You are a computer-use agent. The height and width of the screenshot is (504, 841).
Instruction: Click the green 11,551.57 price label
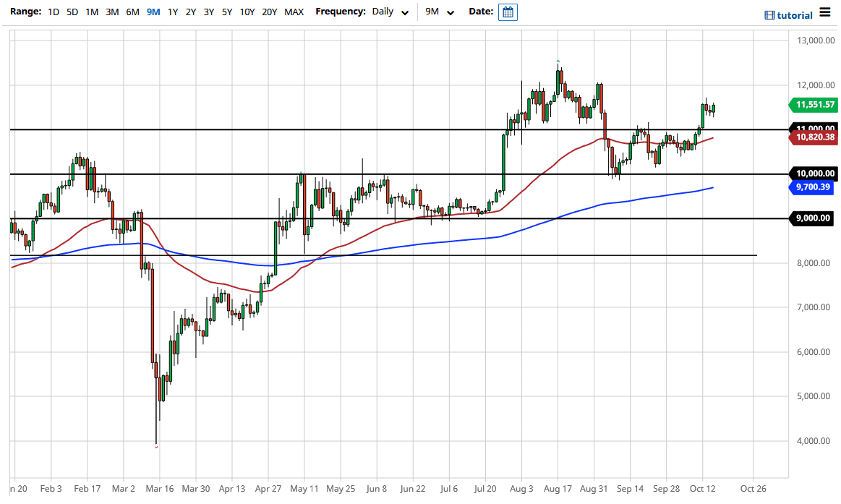click(x=814, y=105)
